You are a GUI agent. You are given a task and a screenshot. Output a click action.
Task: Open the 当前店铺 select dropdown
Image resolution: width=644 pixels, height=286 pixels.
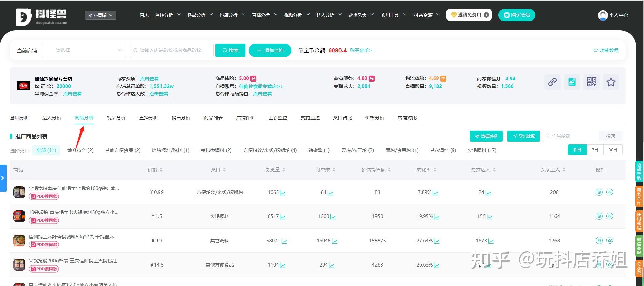pyautogui.click(x=84, y=50)
